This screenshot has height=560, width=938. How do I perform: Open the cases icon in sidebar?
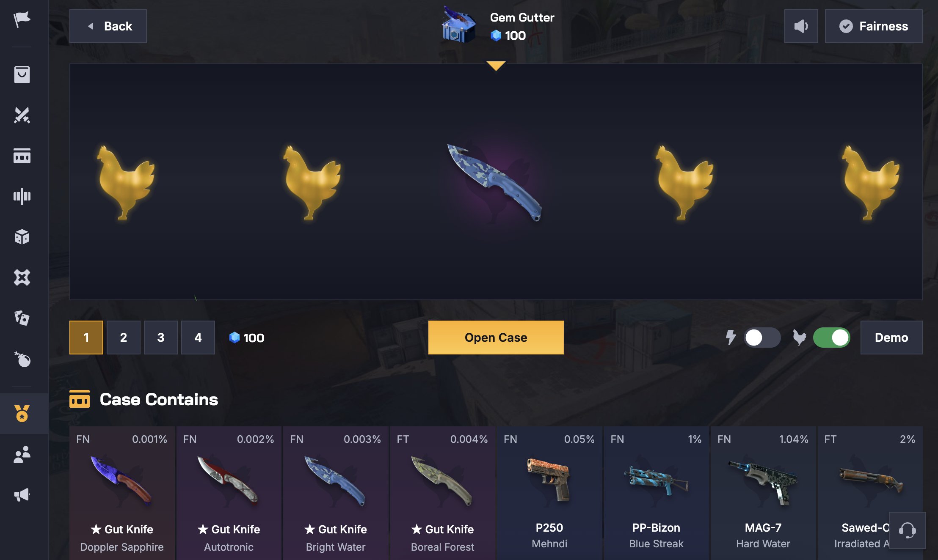click(22, 156)
